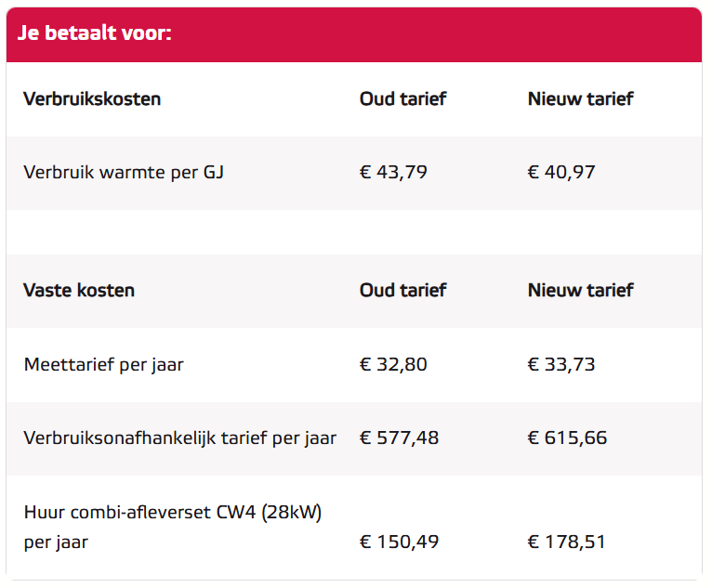Viewport: 712px width, 588px height.
Task: Click the old Meettarief value € 32,80
Action: coord(393,364)
